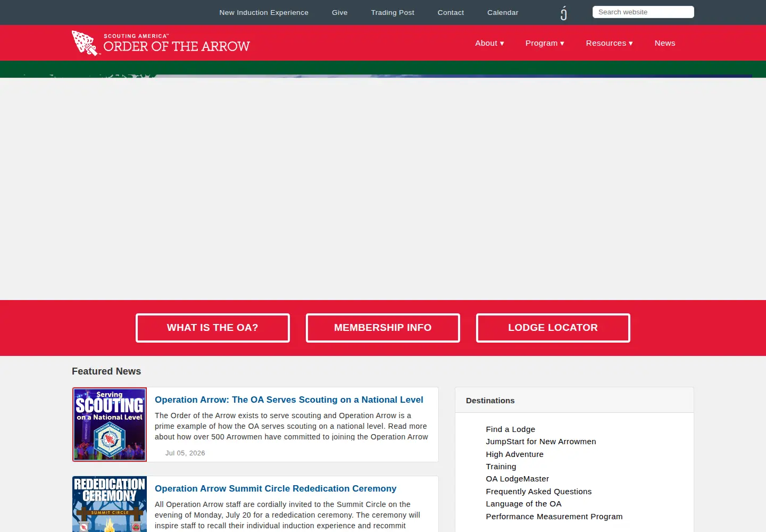Click the Order of the Arrow arrowhead logo
The image size is (766, 532).
coord(85,43)
